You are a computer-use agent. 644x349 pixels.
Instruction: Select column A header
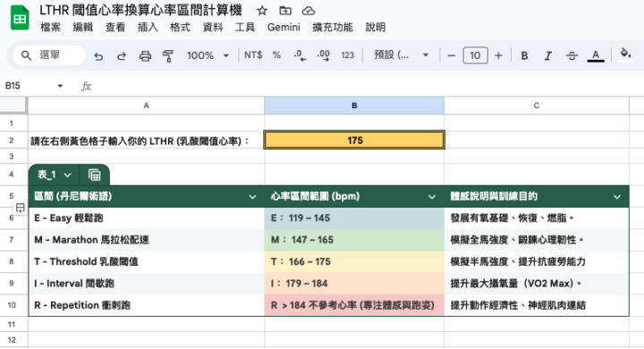coord(146,106)
